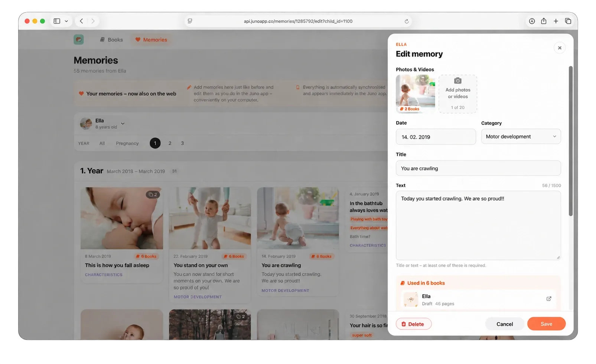
Task: Click the Used in 6 books heading
Action: tap(426, 283)
